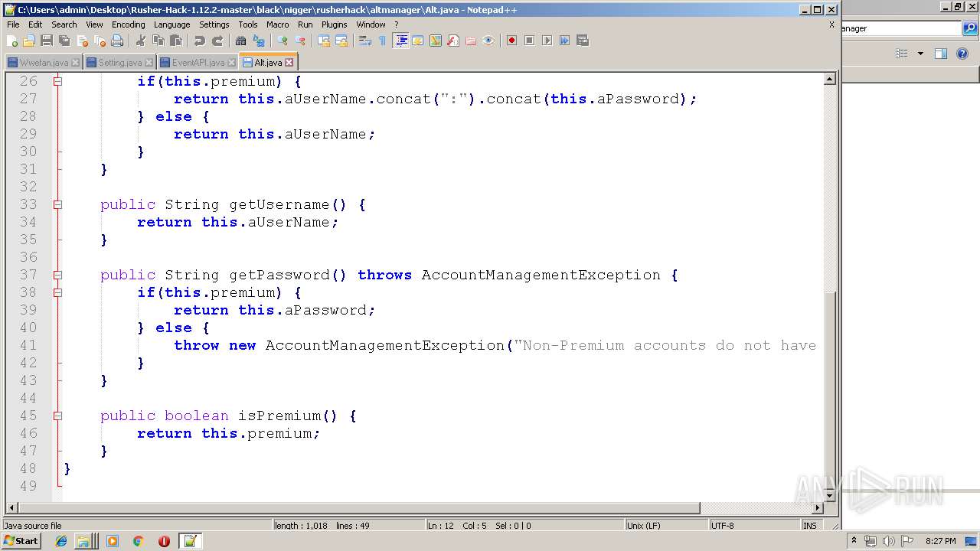Switch to the Wwefan.java tab
Image resolution: width=980 pixels, height=551 pixels.
pos(43,62)
